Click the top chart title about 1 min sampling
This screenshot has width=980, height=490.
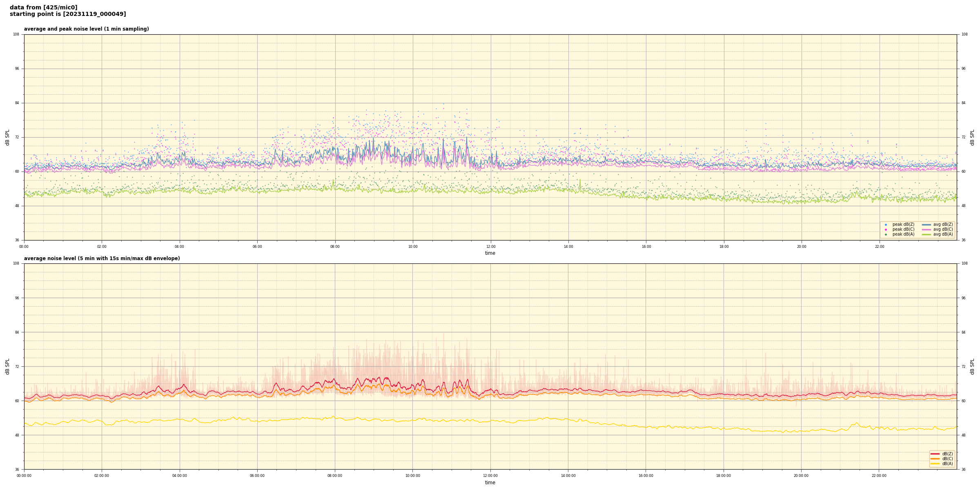(86, 29)
